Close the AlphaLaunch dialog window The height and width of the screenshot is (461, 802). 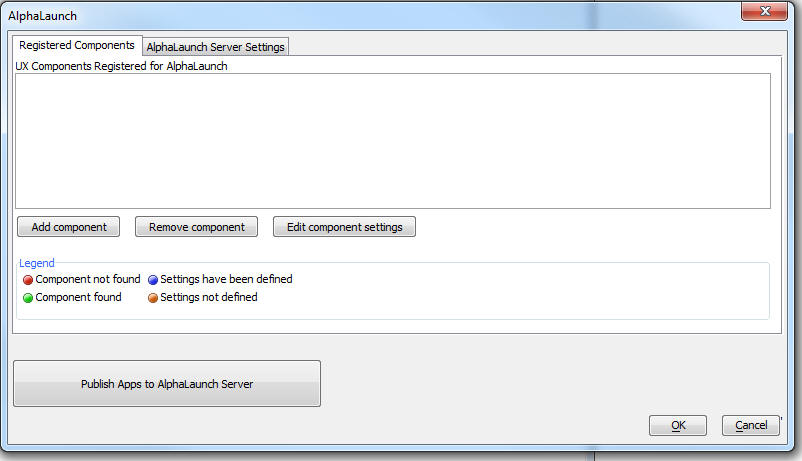[x=765, y=11]
